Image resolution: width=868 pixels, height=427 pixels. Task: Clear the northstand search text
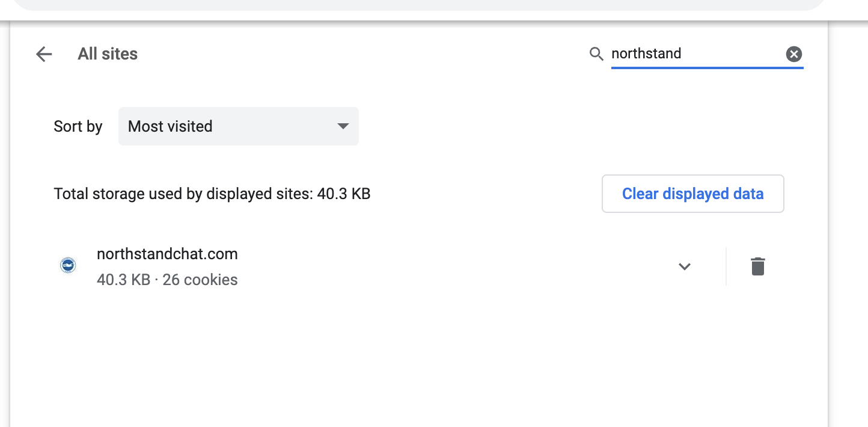point(794,54)
